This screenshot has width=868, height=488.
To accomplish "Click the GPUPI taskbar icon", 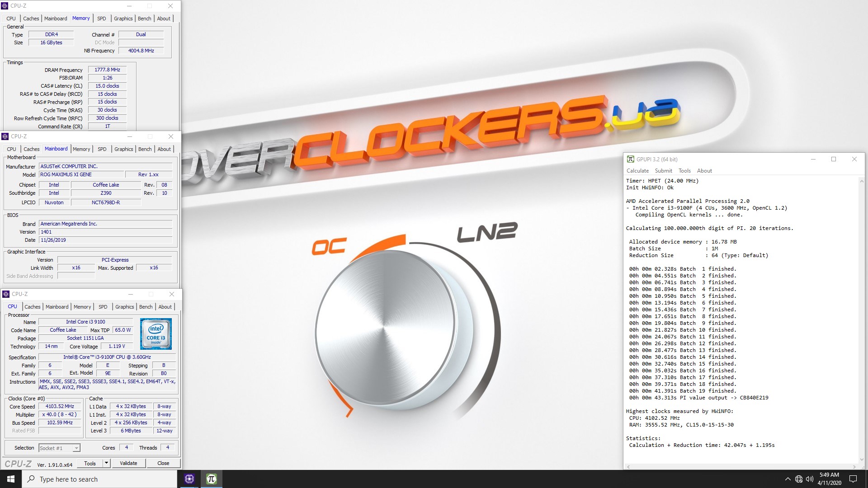I will pyautogui.click(x=211, y=479).
